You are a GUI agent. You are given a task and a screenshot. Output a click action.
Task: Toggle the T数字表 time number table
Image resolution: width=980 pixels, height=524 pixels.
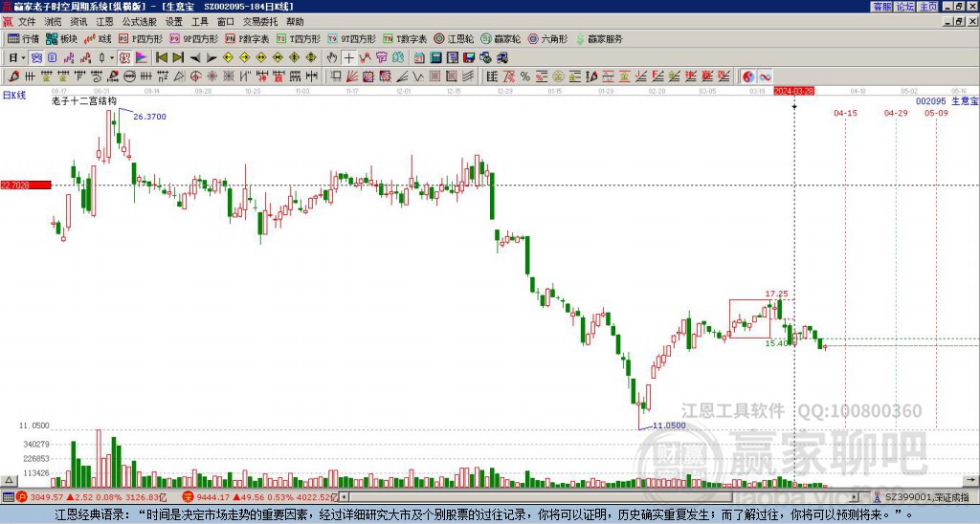(406, 39)
